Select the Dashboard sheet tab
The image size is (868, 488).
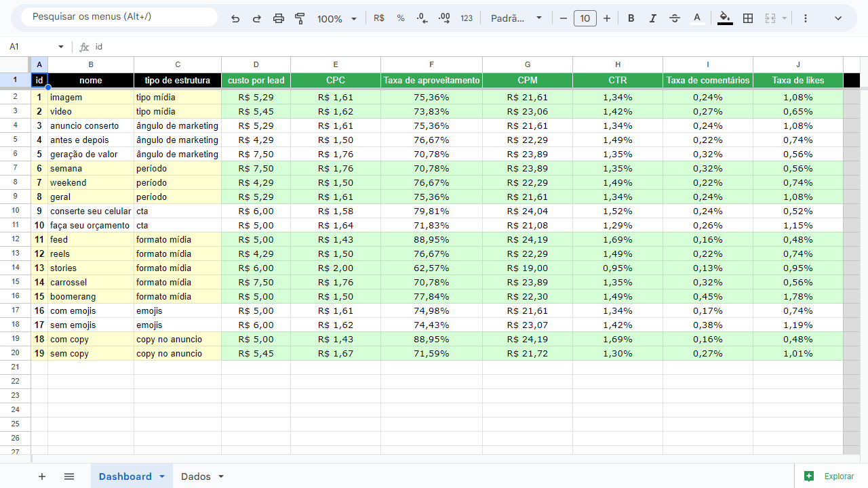pos(125,476)
